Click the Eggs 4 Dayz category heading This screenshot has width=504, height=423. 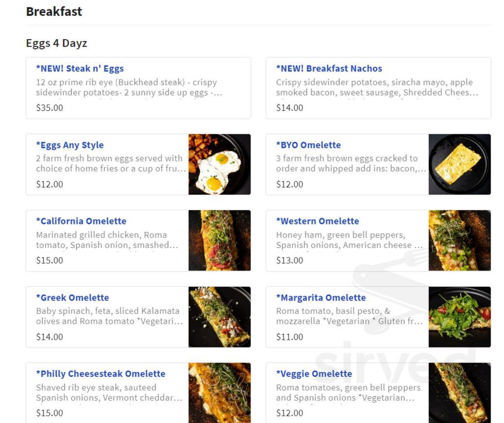pyautogui.click(x=56, y=43)
